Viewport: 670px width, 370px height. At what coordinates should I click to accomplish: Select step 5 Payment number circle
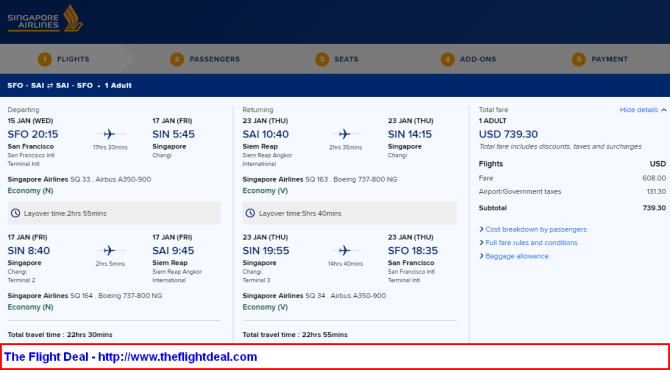pos(579,59)
